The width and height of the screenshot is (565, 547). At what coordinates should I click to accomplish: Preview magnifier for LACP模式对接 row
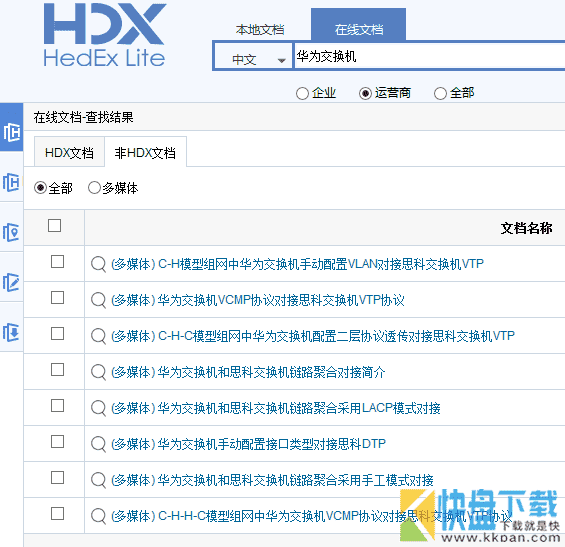(98, 408)
